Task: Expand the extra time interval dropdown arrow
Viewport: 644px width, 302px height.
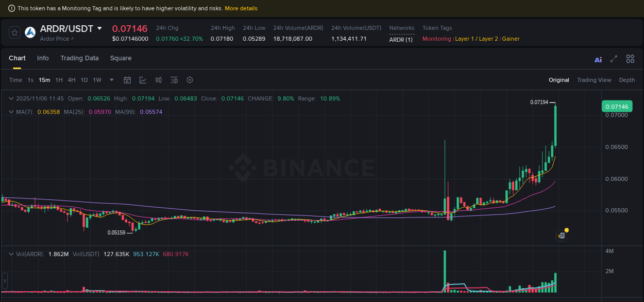Action: tap(111, 80)
